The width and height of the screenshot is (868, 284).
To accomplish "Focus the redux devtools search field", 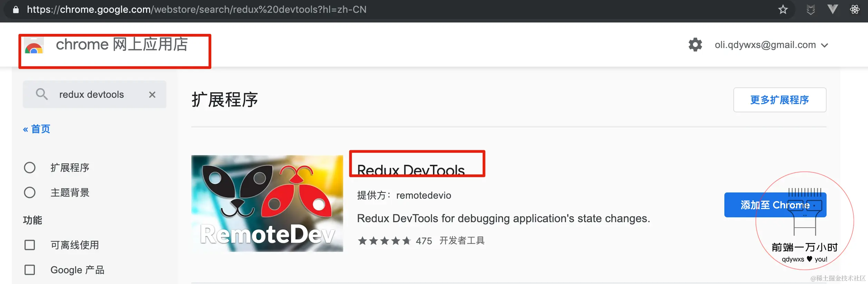I will point(94,94).
